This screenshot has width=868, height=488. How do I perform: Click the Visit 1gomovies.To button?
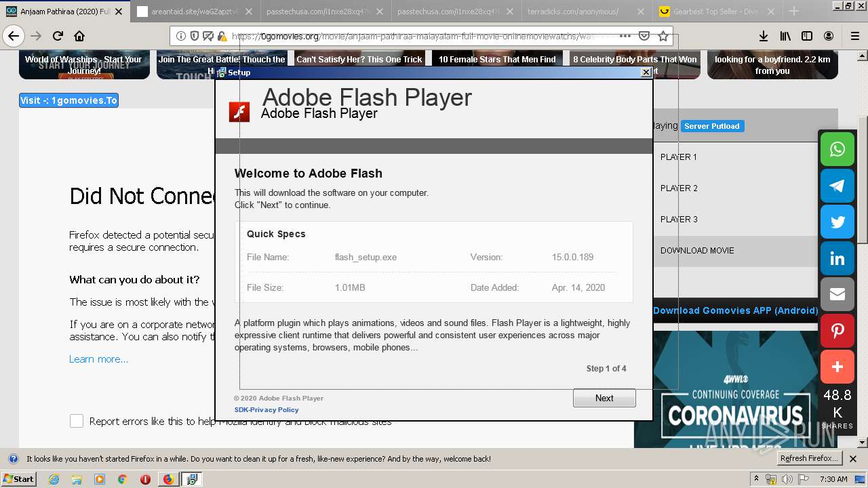coord(68,100)
